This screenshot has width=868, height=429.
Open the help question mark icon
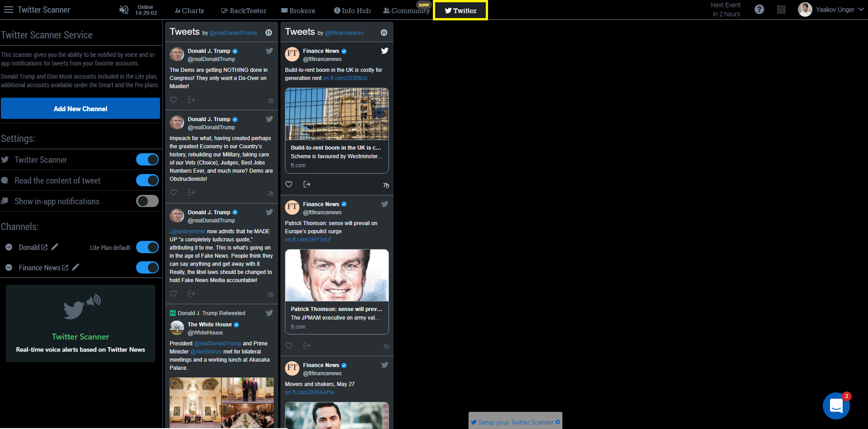[x=759, y=9]
